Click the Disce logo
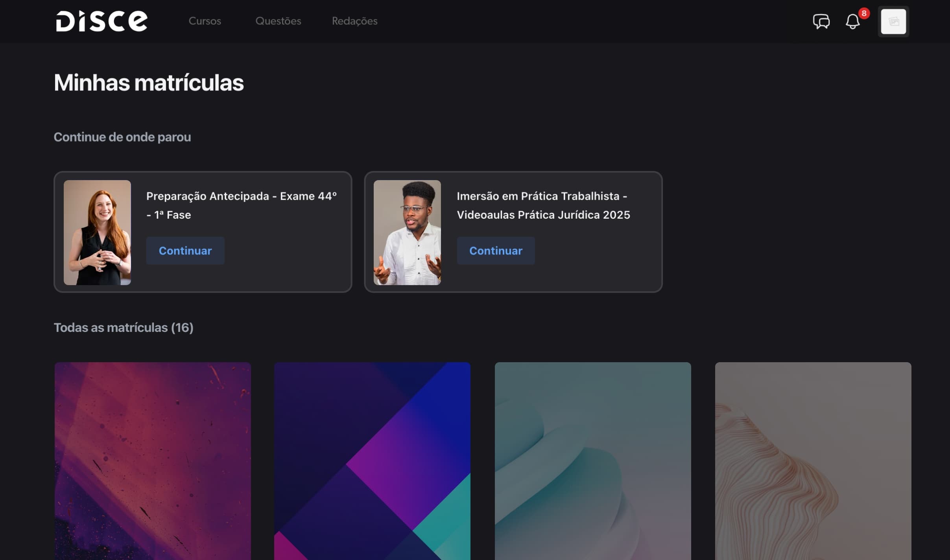The image size is (950, 560). click(x=101, y=21)
